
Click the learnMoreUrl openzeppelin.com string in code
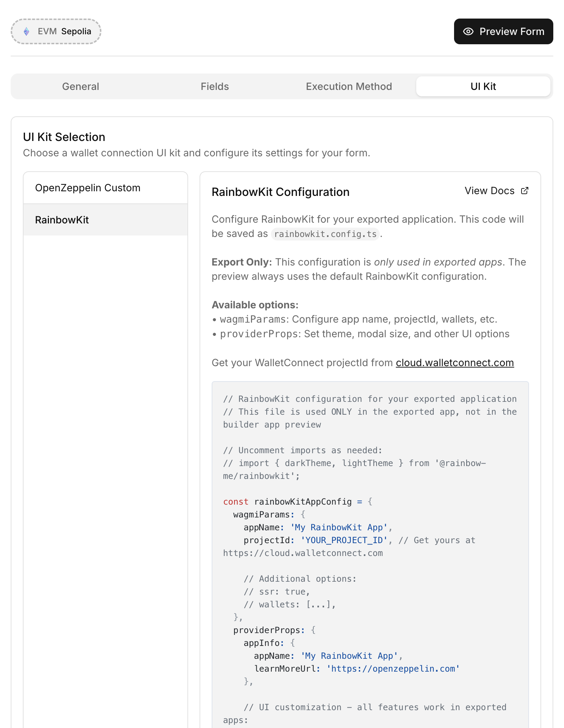[x=393, y=669]
